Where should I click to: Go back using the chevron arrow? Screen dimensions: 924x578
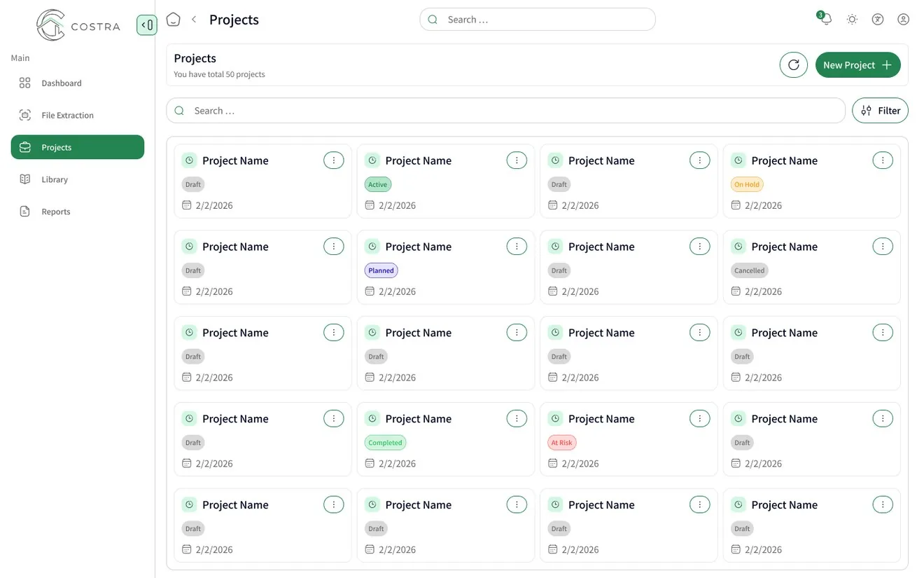click(194, 20)
